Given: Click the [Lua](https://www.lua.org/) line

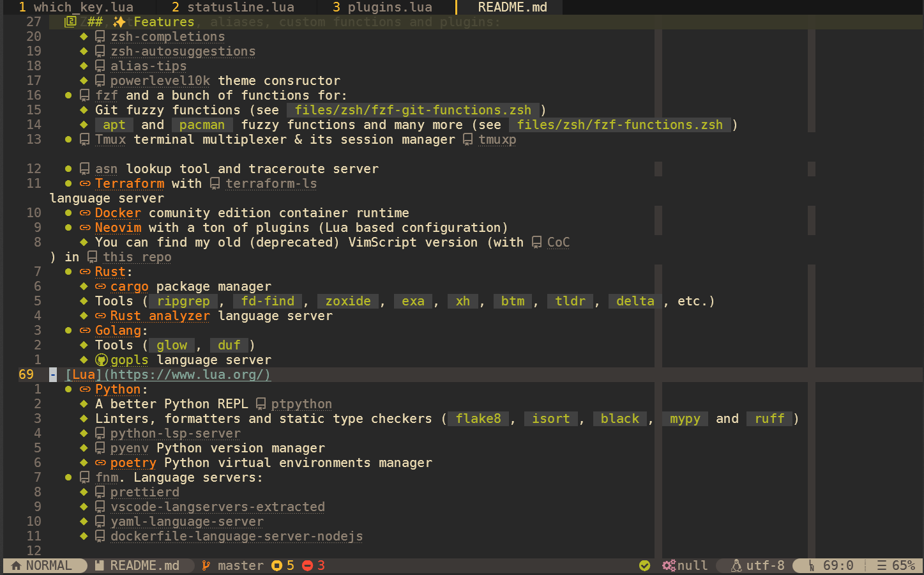Looking at the screenshot, I should [x=168, y=374].
